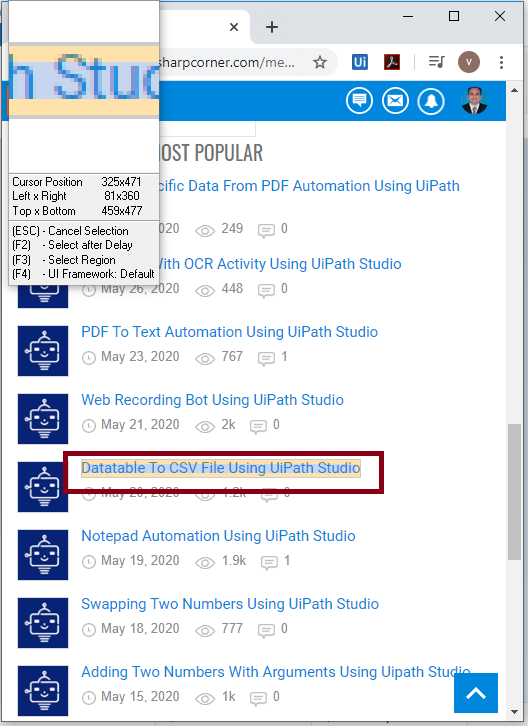The height and width of the screenshot is (726, 528).
Task: Bookmark this page with the star icon
Action: click(320, 62)
